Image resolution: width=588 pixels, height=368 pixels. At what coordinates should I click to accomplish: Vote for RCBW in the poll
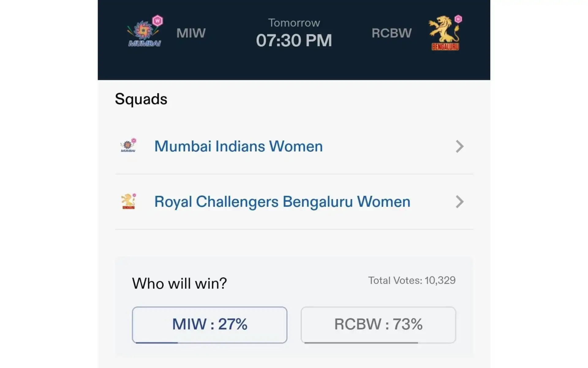[x=378, y=325]
